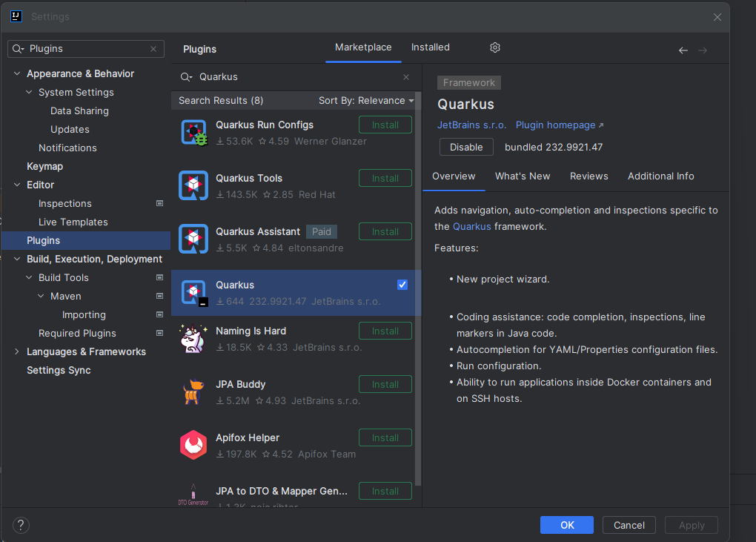Open the JetBrains s.r.o. vendor link

click(x=471, y=125)
